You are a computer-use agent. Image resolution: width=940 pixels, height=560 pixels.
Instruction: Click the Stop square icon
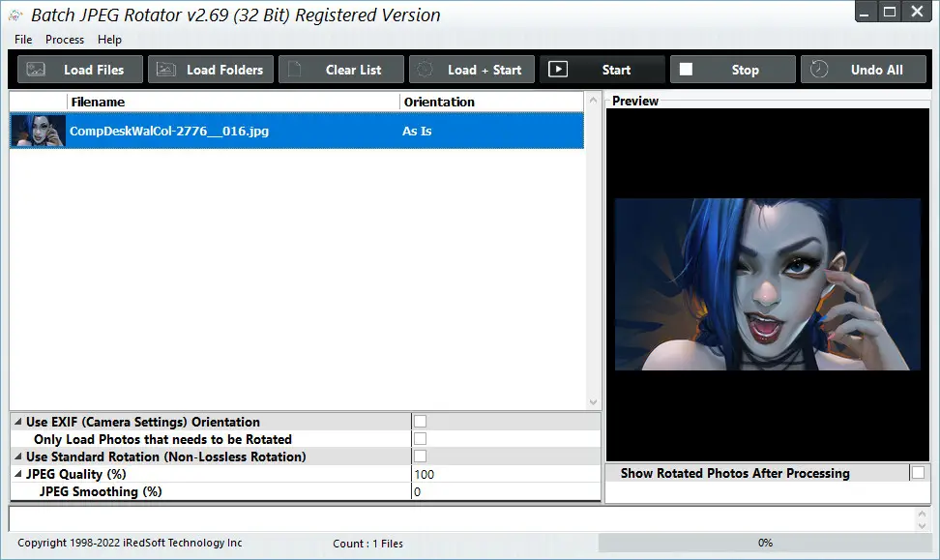[x=686, y=70]
